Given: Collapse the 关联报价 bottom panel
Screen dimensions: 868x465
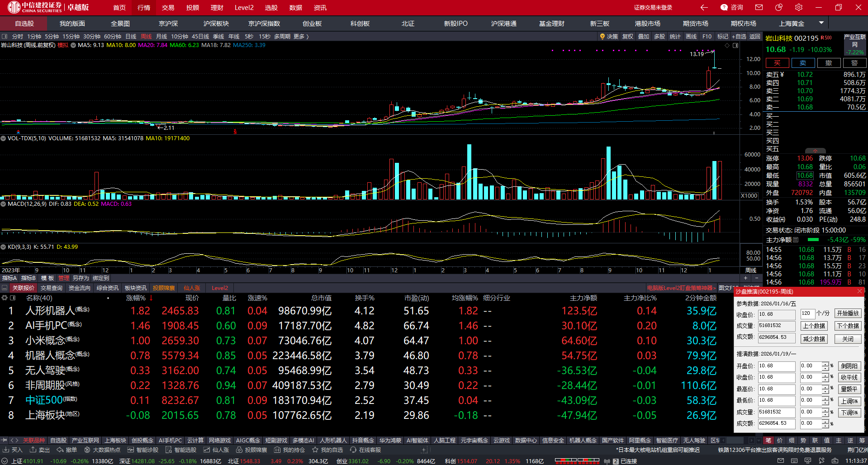Looking at the screenshot, I should [x=5, y=288].
